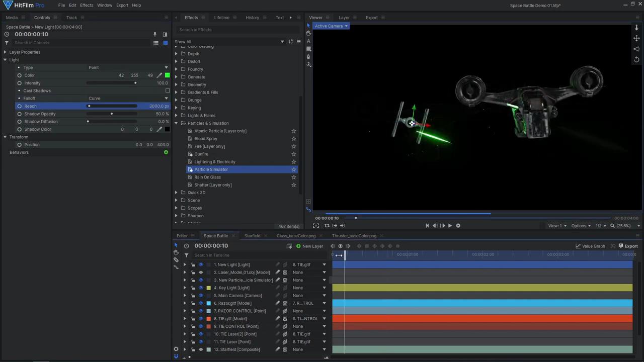Click the fullscreen preview icon under the viewer

point(316,226)
